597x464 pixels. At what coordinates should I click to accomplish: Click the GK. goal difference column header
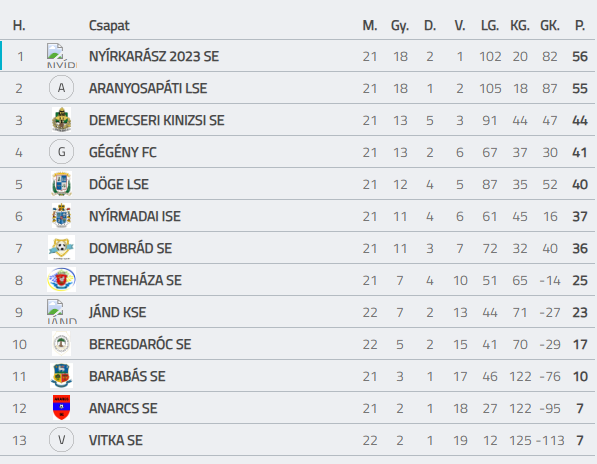pyautogui.click(x=550, y=26)
